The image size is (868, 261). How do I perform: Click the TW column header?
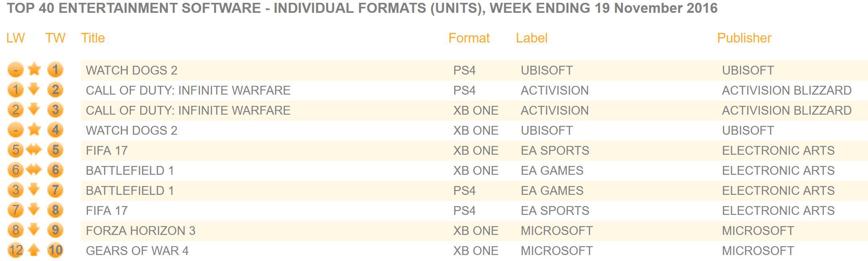coord(55,38)
